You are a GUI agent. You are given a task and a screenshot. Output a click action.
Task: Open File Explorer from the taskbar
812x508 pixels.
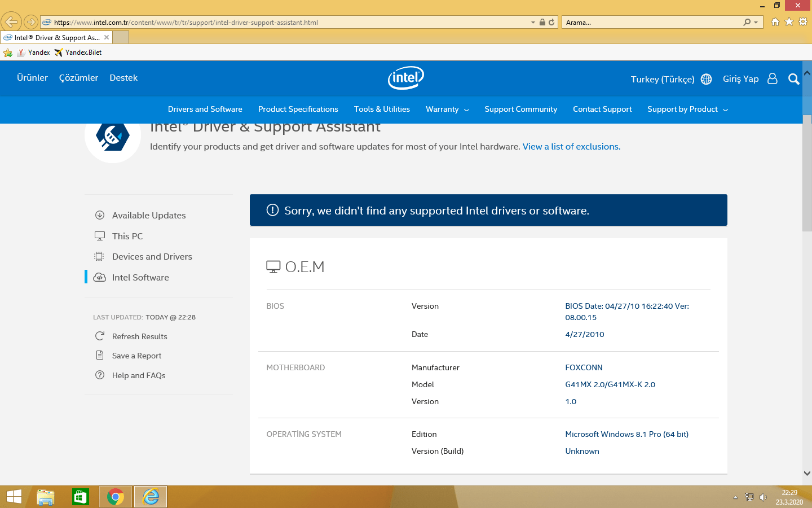pyautogui.click(x=46, y=497)
